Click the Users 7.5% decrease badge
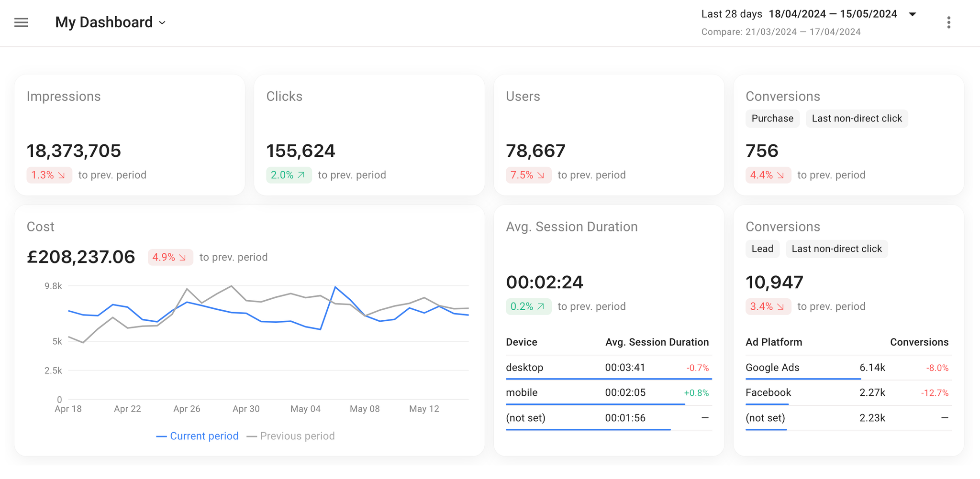The image size is (980, 479). [529, 175]
